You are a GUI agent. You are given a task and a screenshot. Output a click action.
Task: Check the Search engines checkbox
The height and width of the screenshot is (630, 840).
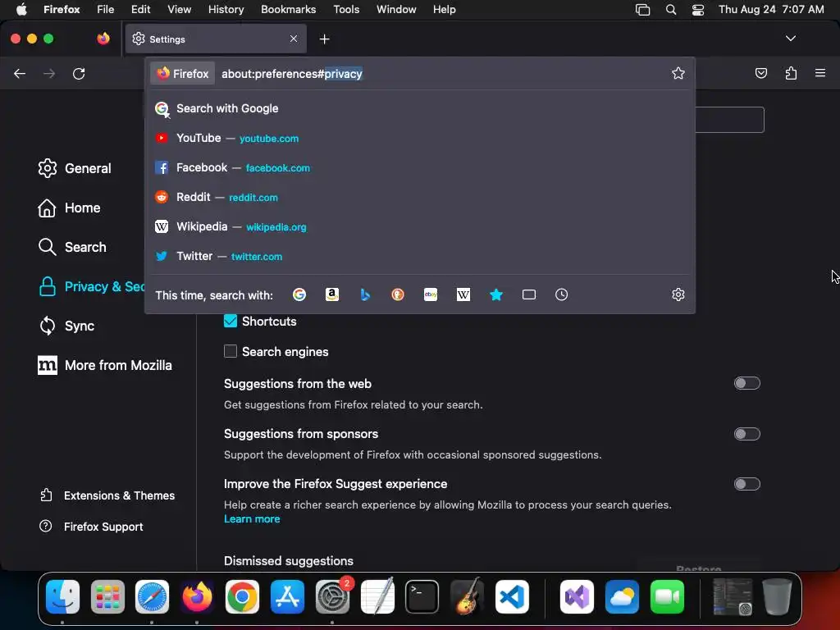pos(231,351)
